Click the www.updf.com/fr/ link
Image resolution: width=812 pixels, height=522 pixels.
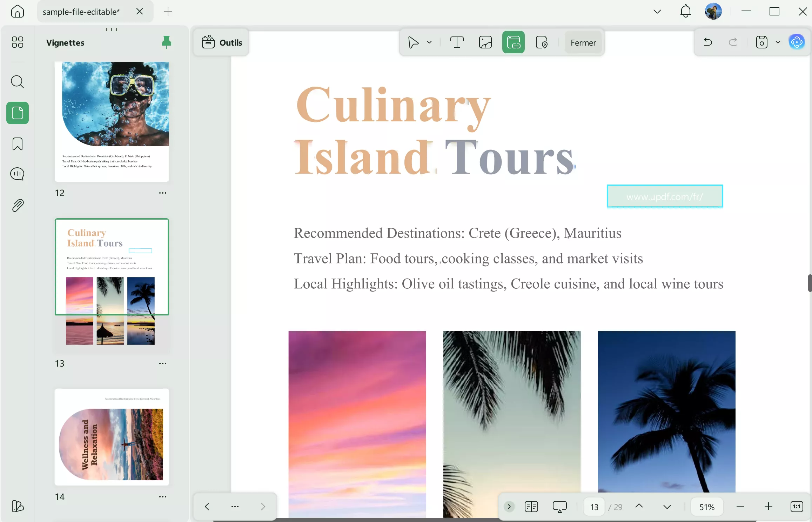coord(665,196)
